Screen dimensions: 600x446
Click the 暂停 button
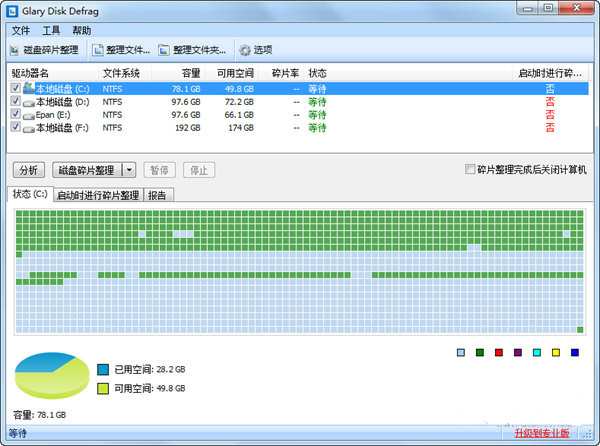click(160, 170)
